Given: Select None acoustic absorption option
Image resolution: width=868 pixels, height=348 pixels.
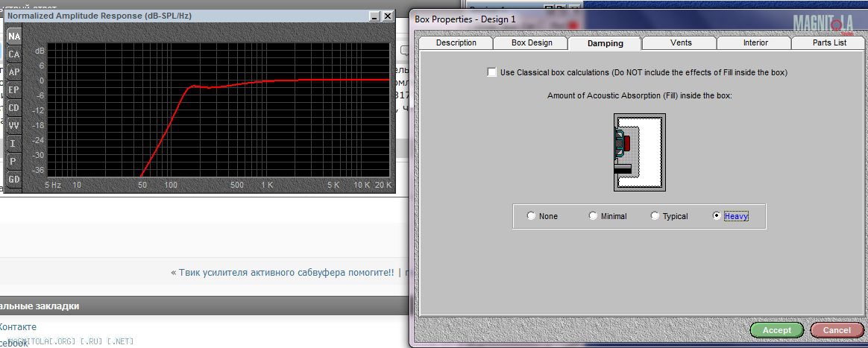Looking at the screenshot, I should 531,216.
